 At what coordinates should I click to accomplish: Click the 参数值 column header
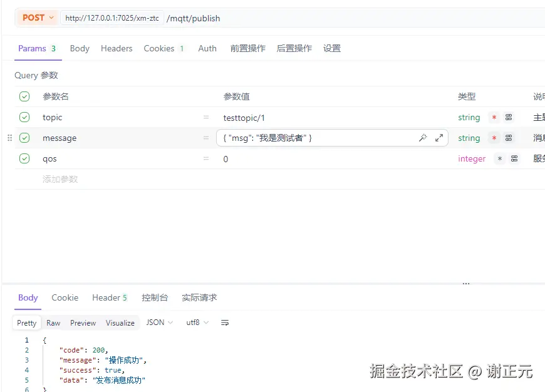pos(236,96)
